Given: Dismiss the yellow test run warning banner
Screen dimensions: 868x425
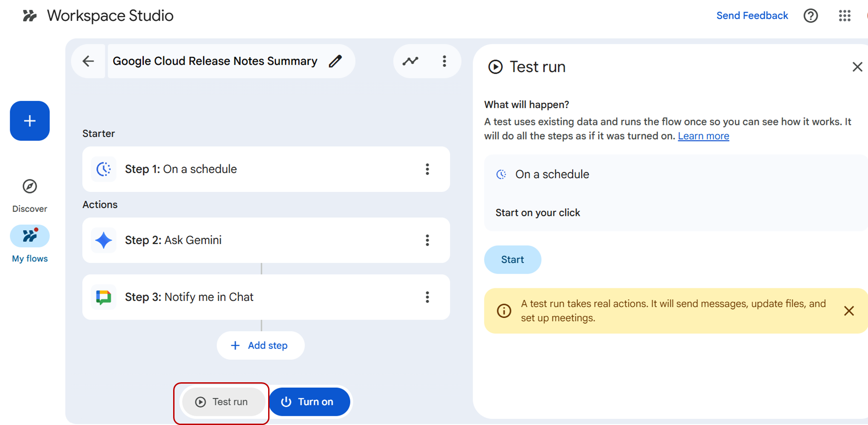Looking at the screenshot, I should [x=848, y=311].
